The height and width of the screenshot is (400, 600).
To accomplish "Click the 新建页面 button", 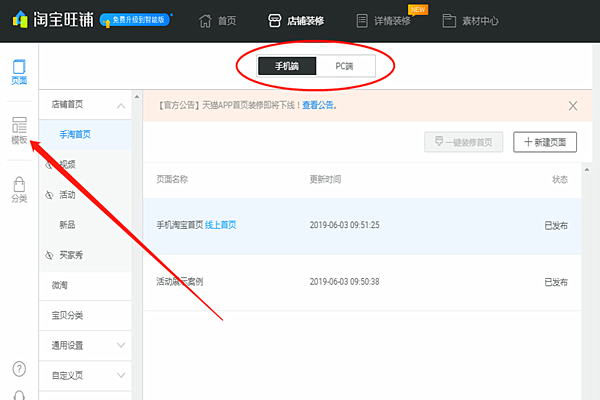I will 545,142.
